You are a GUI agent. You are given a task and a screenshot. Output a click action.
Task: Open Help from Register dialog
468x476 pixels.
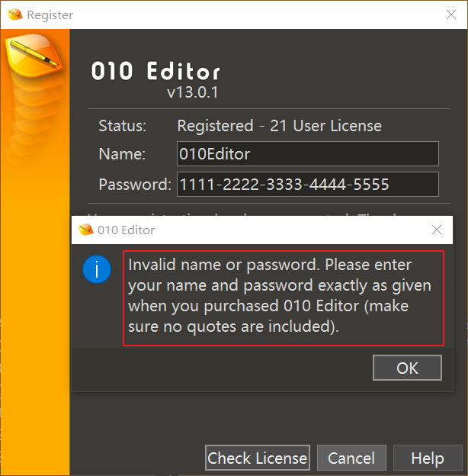coord(428,458)
